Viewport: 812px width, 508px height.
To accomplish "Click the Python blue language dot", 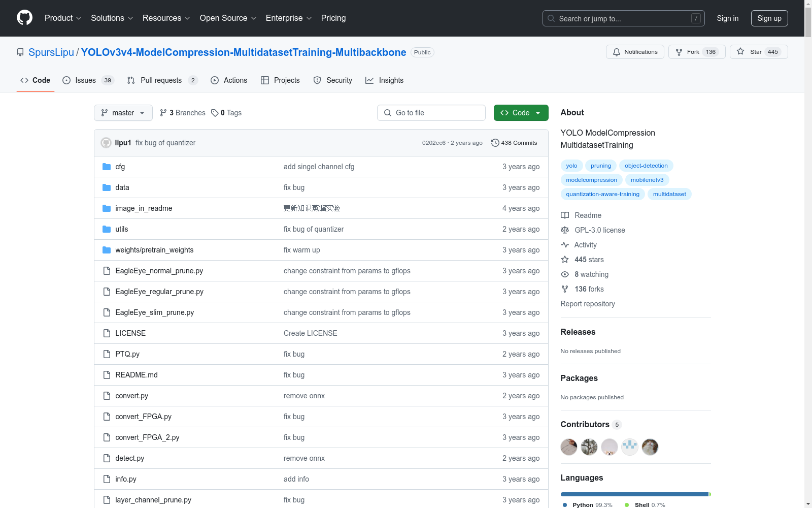I will 565,505.
